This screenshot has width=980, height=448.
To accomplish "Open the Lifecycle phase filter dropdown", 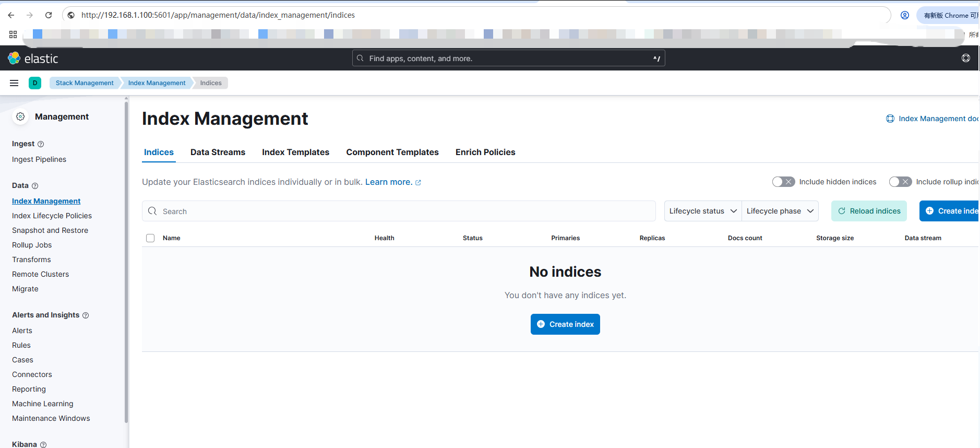I will [780, 211].
